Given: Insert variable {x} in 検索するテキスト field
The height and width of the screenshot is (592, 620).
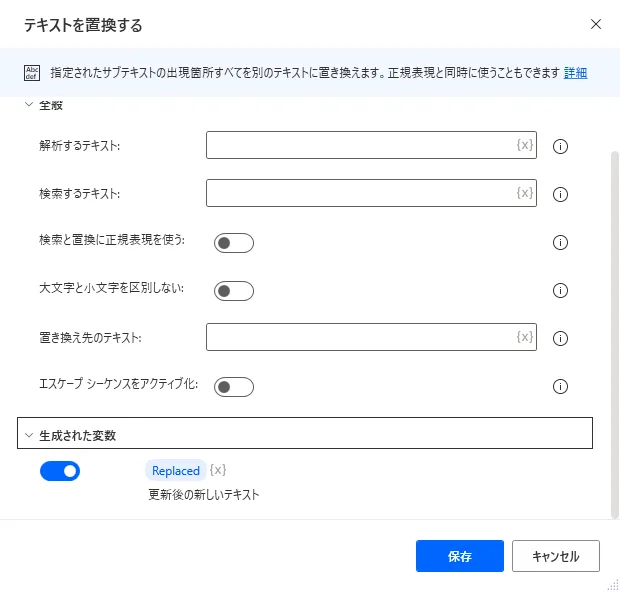Looking at the screenshot, I should (x=525, y=193).
